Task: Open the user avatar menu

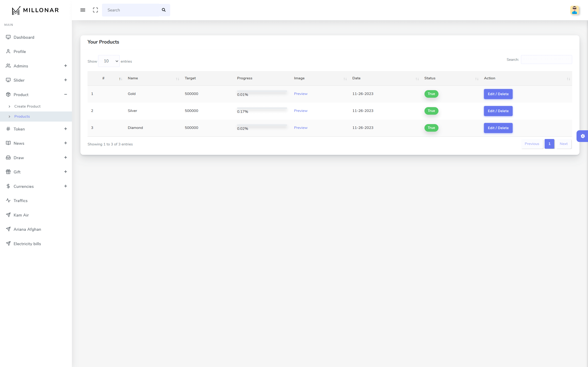Action: 574,10
